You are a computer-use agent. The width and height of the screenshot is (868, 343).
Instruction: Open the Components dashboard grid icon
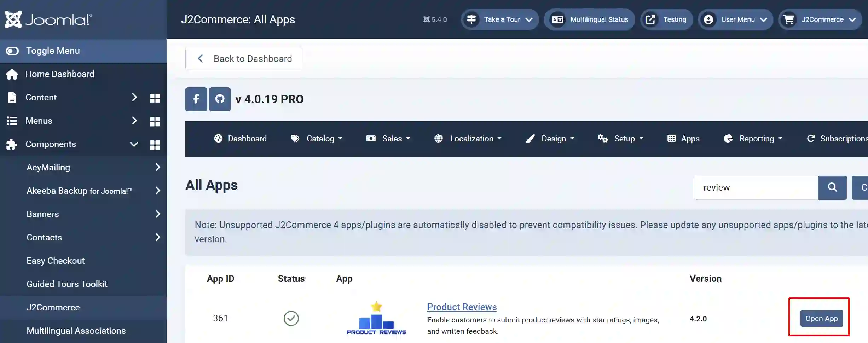tap(155, 145)
